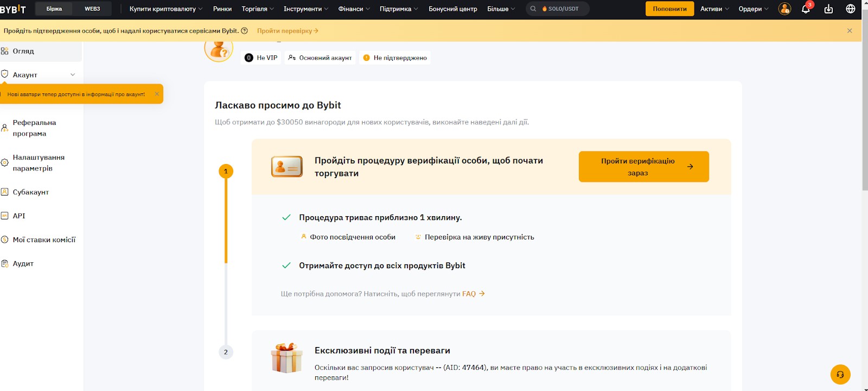The width and height of the screenshot is (868, 391).
Task: Open Бонусний центр menu item
Action: coord(453,9)
